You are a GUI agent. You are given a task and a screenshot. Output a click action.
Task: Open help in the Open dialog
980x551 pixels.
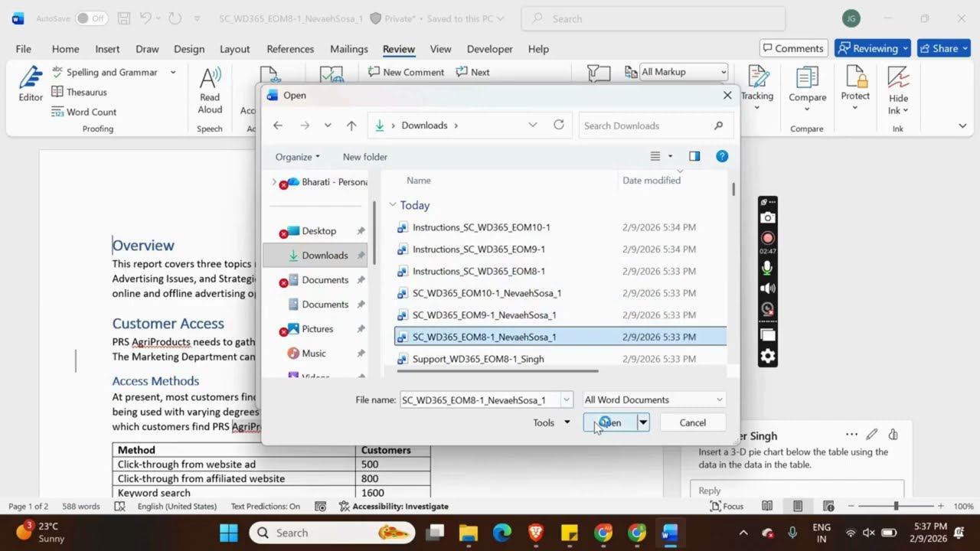[721, 156]
